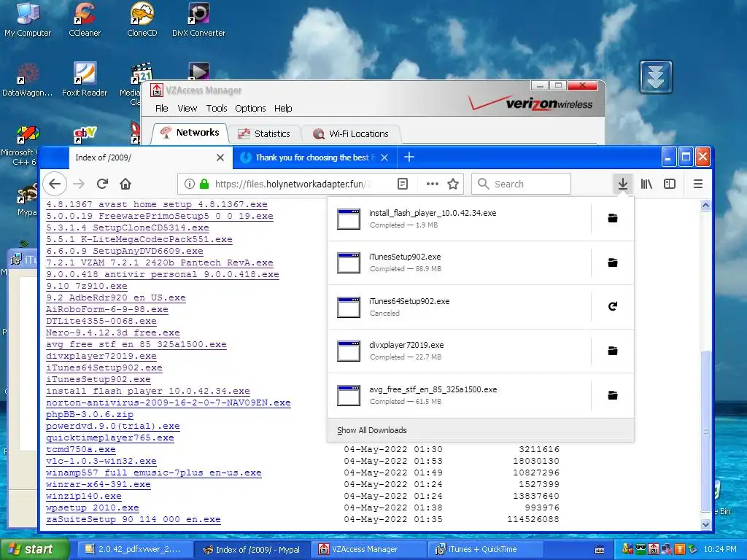Select CloneCD desktop shortcut

tap(142, 20)
